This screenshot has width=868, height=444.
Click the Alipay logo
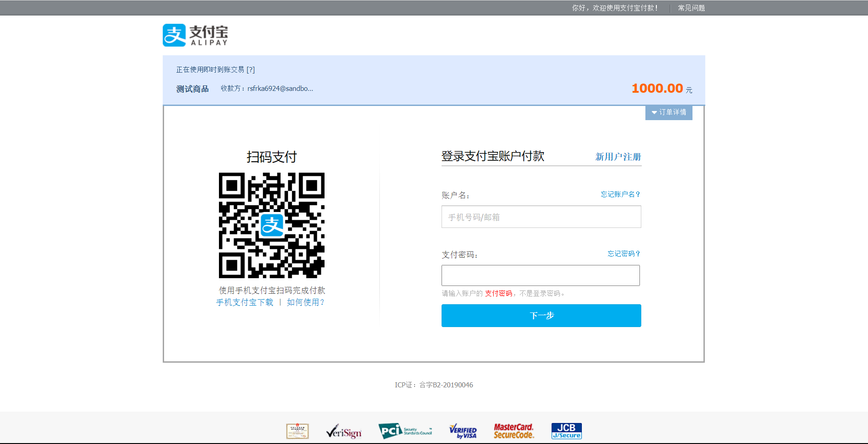[x=195, y=35]
